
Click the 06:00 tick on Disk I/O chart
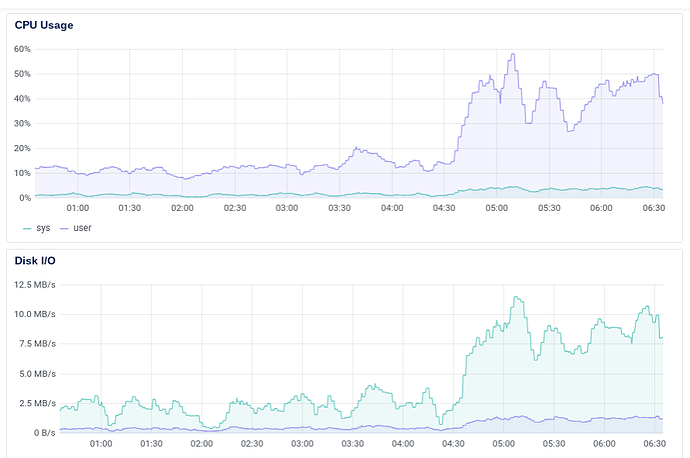(x=604, y=444)
